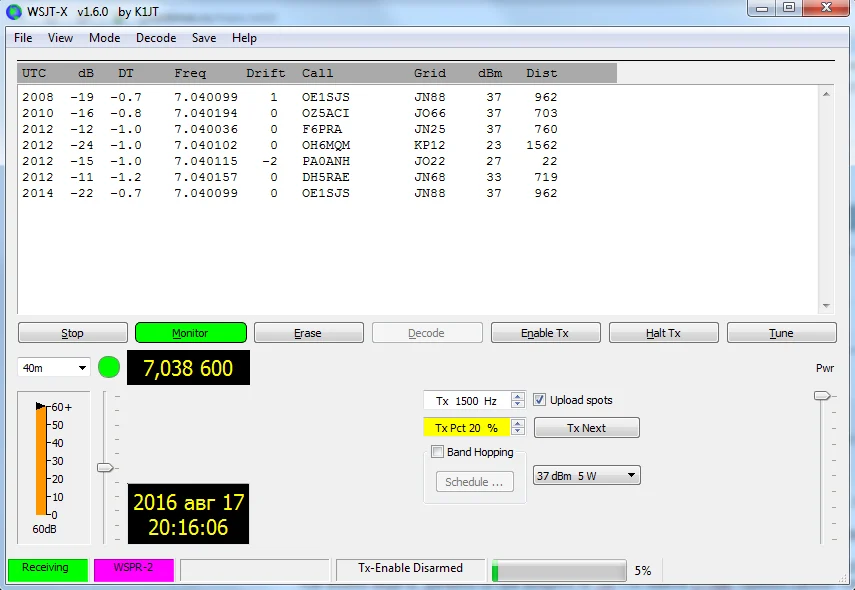This screenshot has height=590, width=855.
Task: Minimize the WSJT-X window
Action: coord(762,8)
